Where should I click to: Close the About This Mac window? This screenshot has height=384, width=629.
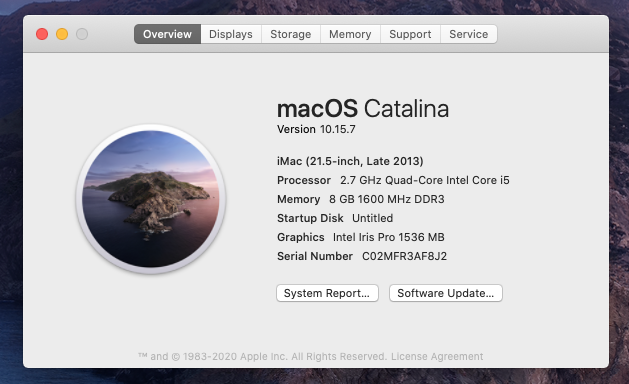[42, 34]
